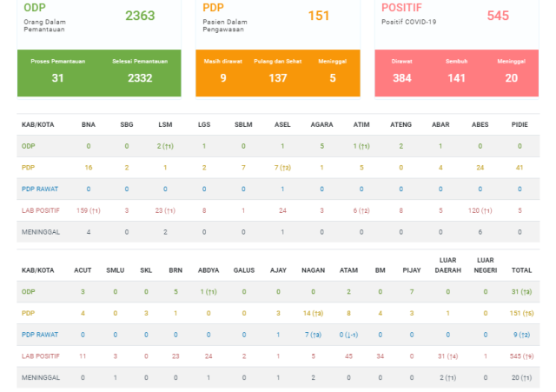Select the green Proses Pemantauan 31 panel

point(58,73)
